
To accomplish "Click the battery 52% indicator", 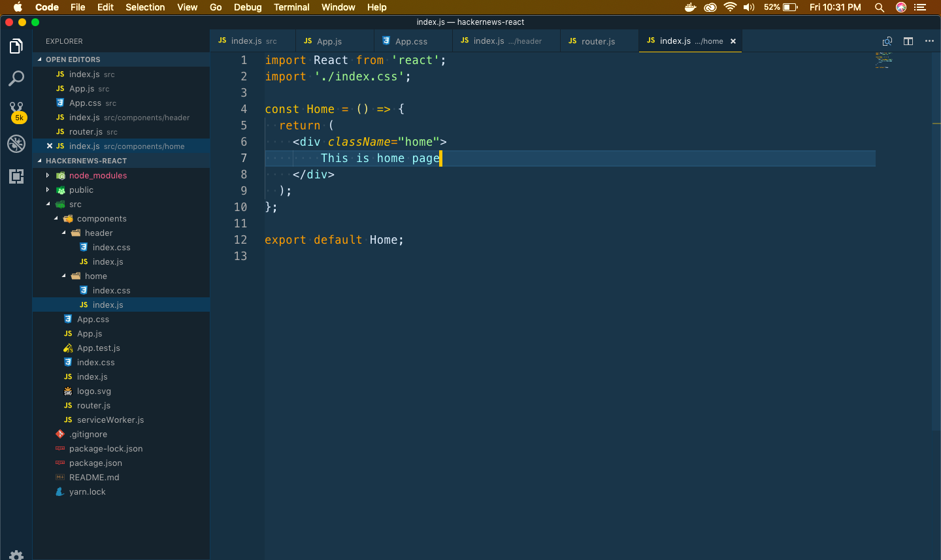I will (x=781, y=7).
